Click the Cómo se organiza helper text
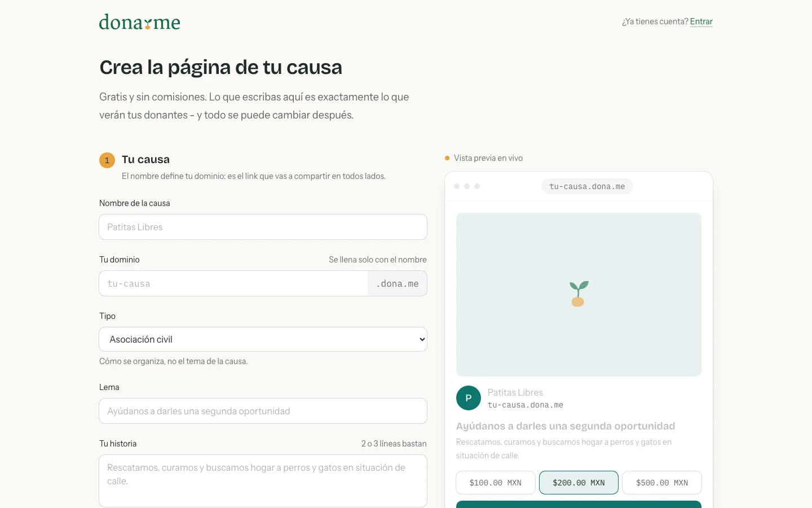 pyautogui.click(x=174, y=361)
